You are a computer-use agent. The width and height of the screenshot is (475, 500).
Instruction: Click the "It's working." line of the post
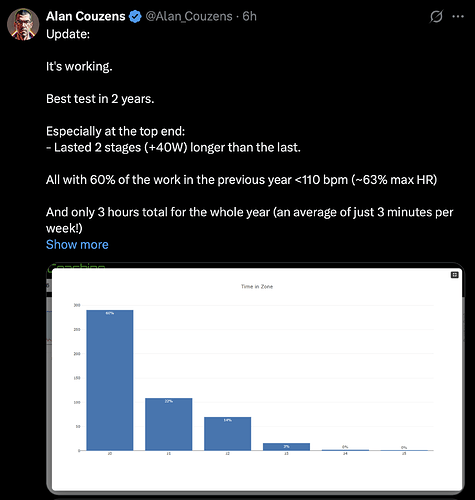pos(79,66)
